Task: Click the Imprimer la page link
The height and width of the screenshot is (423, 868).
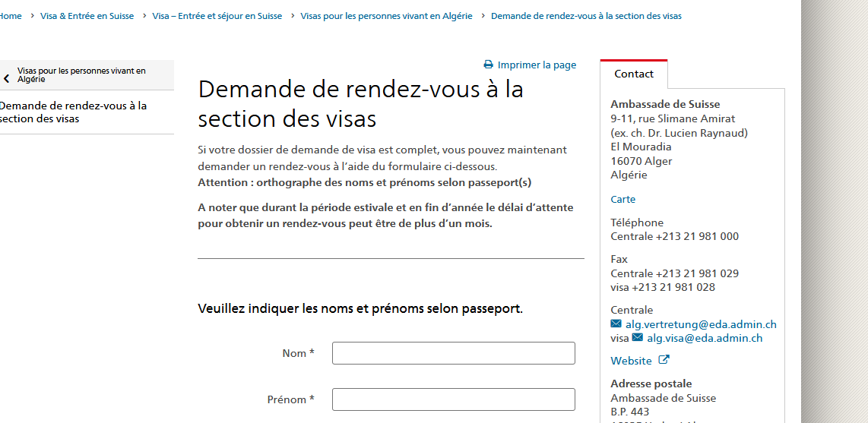Action: point(537,65)
